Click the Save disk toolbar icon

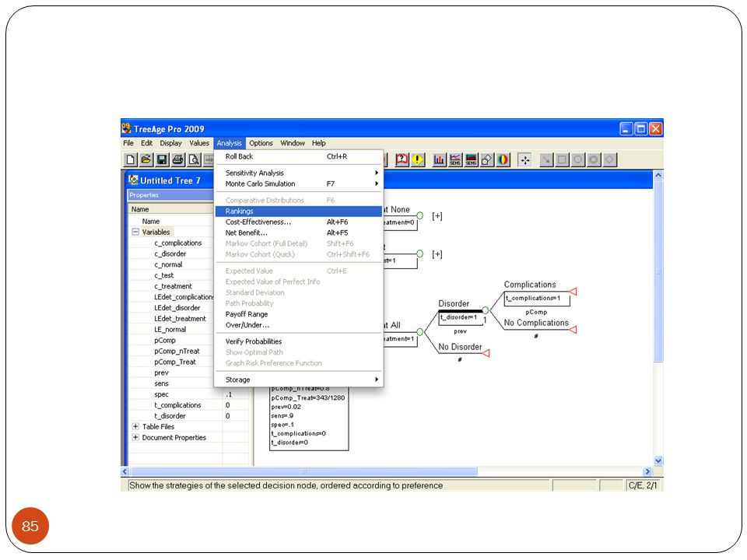[x=162, y=159]
